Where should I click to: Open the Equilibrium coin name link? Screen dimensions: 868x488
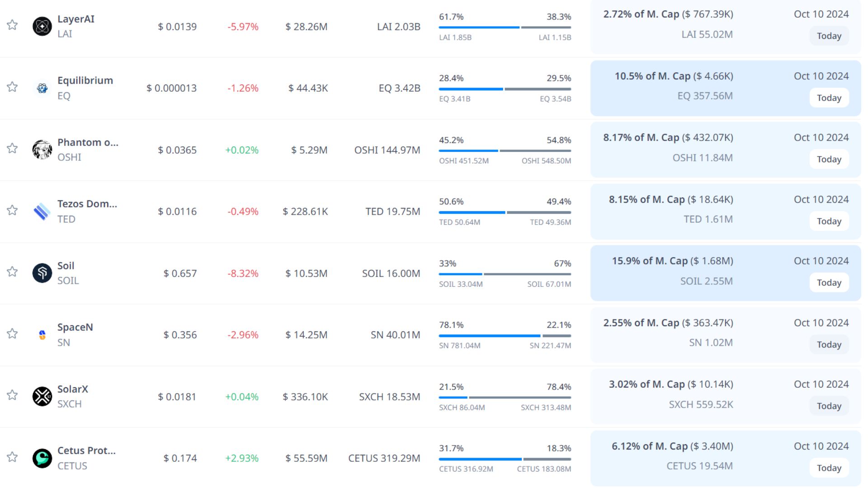pos(85,80)
